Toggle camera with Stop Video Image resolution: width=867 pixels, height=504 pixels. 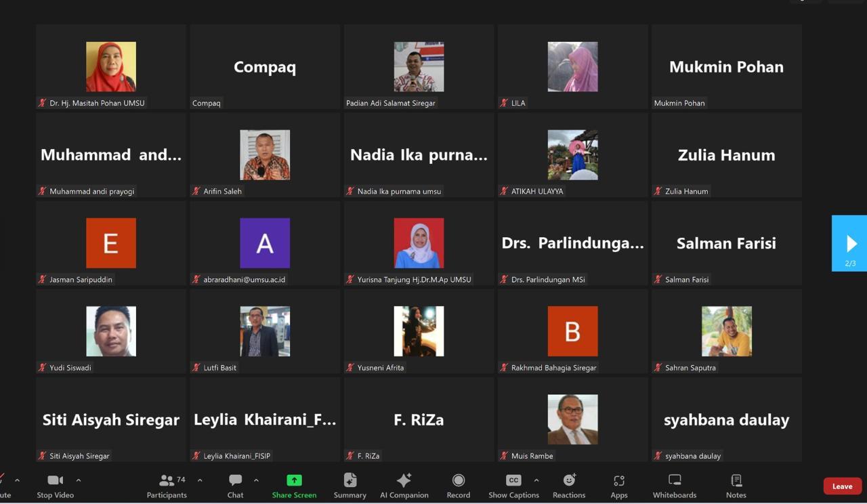[x=55, y=485]
